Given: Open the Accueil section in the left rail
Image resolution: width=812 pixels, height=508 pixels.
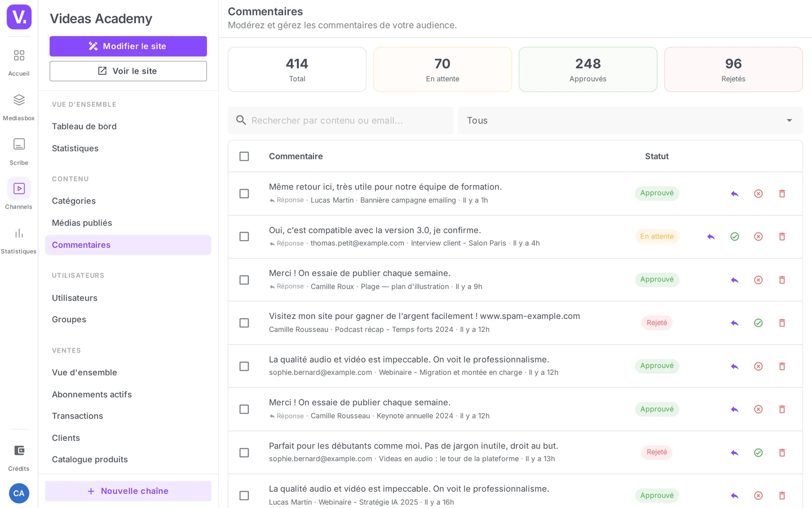Looking at the screenshot, I should point(19,62).
